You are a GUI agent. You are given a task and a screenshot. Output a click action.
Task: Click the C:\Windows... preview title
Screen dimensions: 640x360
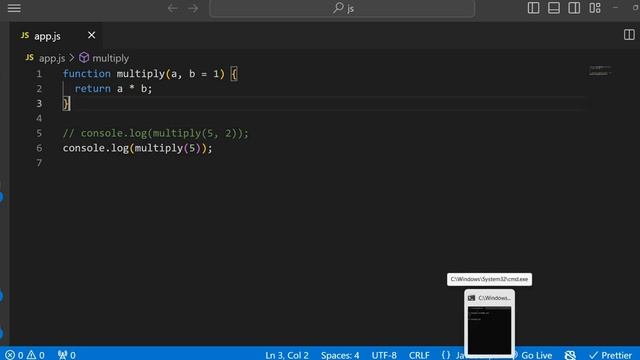coord(494,298)
